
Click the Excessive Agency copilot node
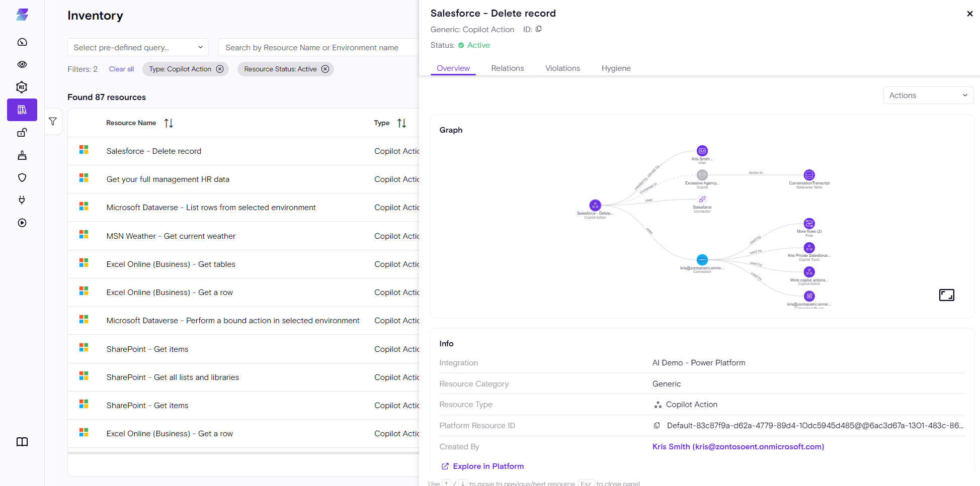click(x=702, y=175)
